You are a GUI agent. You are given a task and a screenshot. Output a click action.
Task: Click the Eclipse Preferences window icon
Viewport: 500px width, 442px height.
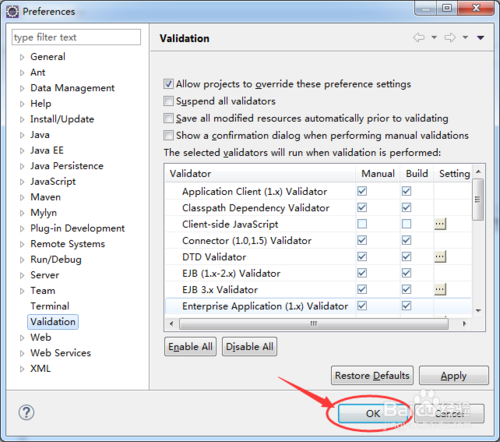[12, 12]
